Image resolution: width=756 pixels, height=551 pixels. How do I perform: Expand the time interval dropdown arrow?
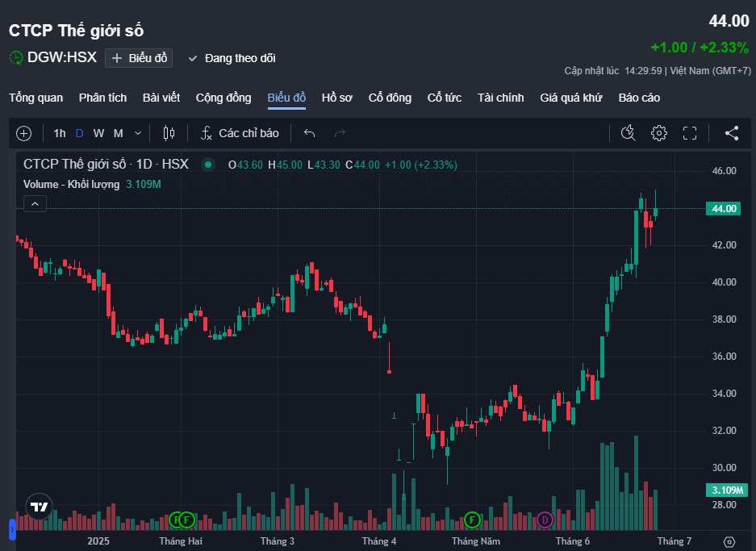(x=138, y=133)
